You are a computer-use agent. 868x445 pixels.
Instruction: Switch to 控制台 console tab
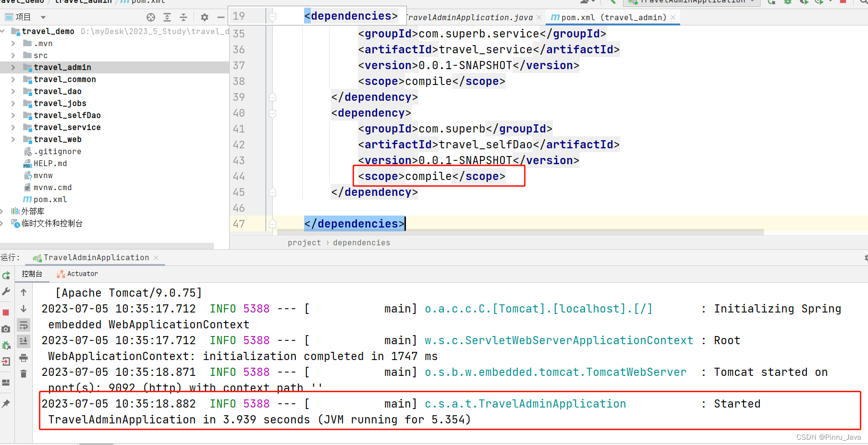pos(32,274)
